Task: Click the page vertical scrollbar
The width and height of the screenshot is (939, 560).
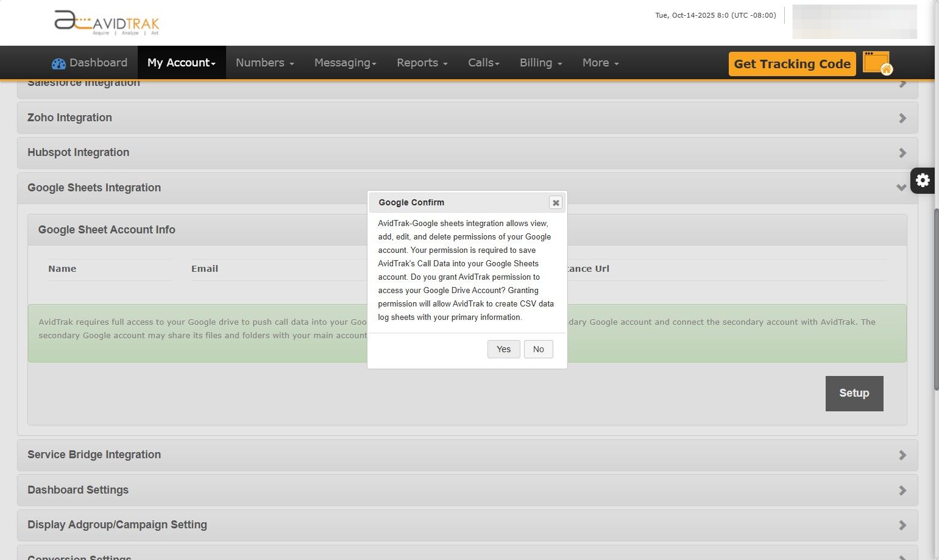Action: coord(936,299)
